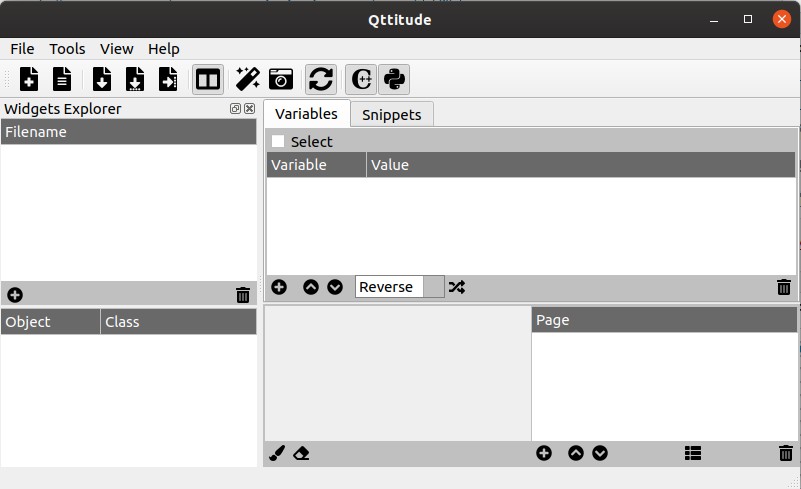Select the eraser tool icon

coord(301,453)
